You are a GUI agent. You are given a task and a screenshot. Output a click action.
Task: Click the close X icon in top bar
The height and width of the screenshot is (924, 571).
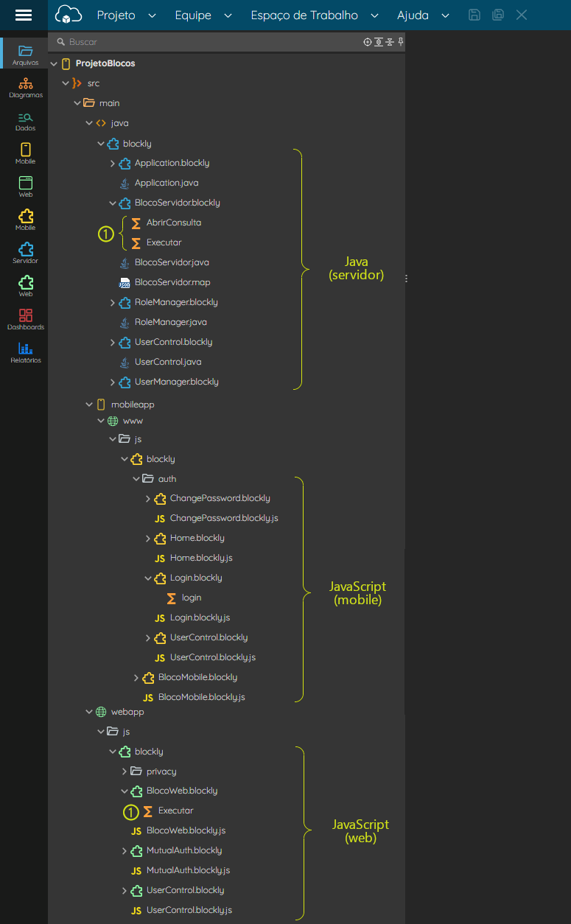pyautogui.click(x=522, y=15)
